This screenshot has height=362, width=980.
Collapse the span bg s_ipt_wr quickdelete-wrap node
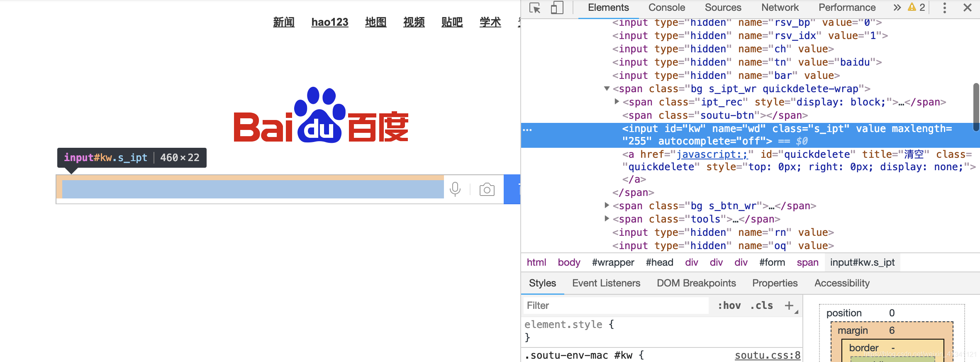607,88
